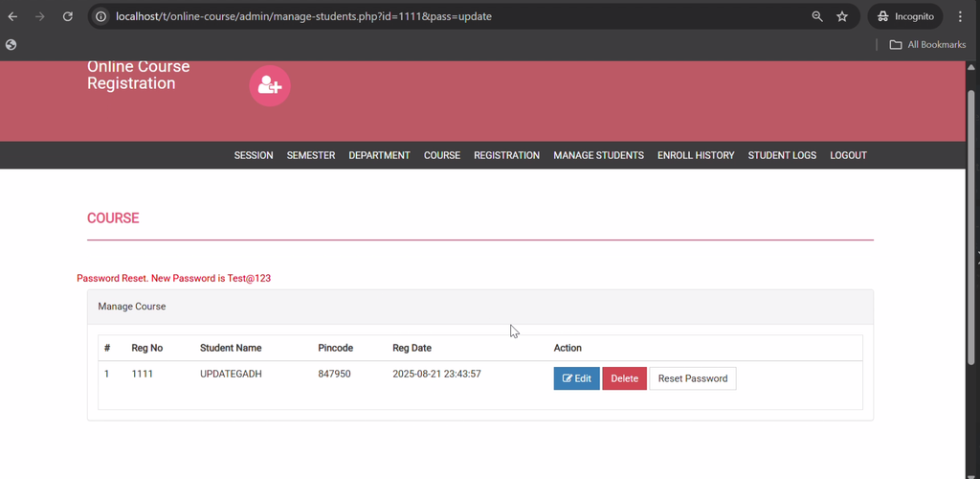
Task: Open the STUDENT LOGS menu item
Action: click(x=782, y=155)
